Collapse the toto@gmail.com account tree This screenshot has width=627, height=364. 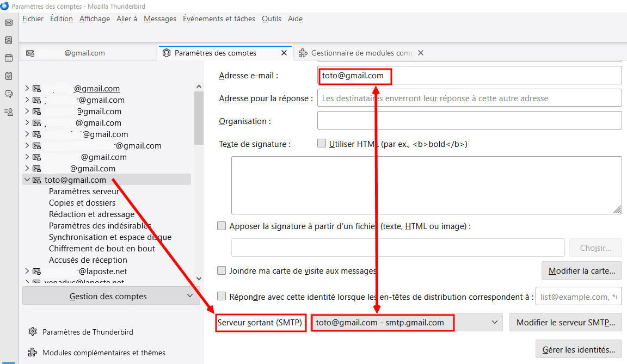point(27,180)
